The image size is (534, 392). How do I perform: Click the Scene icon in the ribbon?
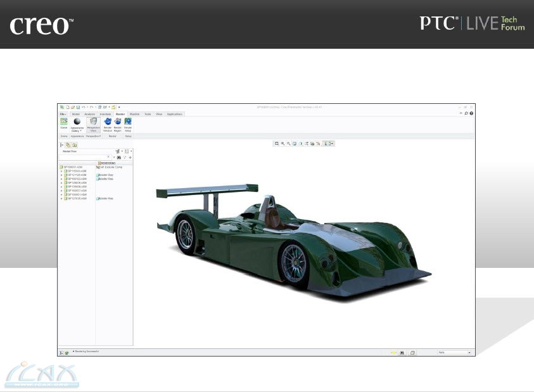tap(64, 122)
